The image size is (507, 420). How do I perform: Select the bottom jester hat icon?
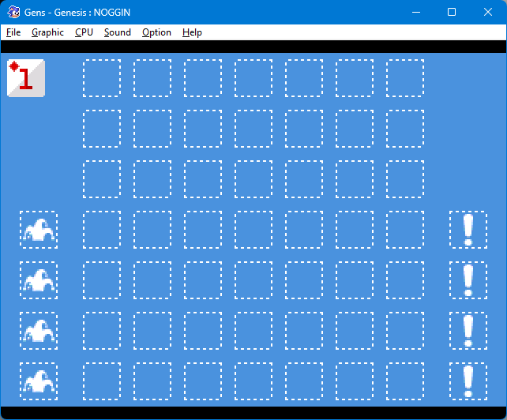pos(39,381)
